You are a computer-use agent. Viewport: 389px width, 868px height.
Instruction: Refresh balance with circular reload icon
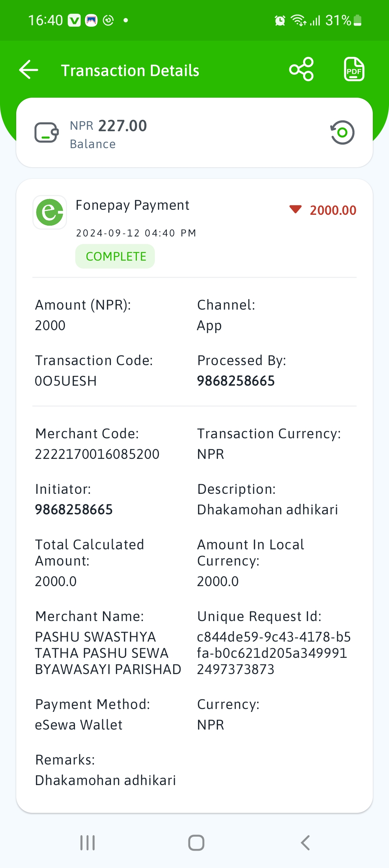pyautogui.click(x=342, y=132)
